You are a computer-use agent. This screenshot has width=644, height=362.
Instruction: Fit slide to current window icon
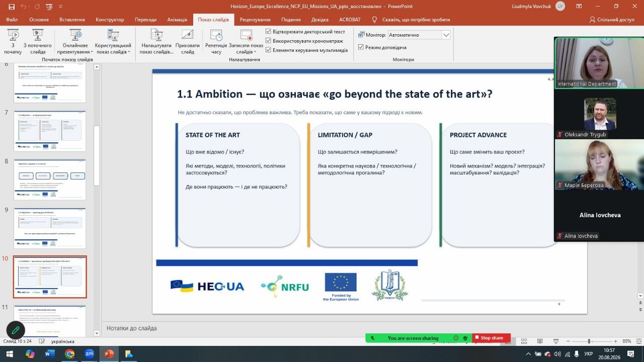pyautogui.click(x=638, y=341)
